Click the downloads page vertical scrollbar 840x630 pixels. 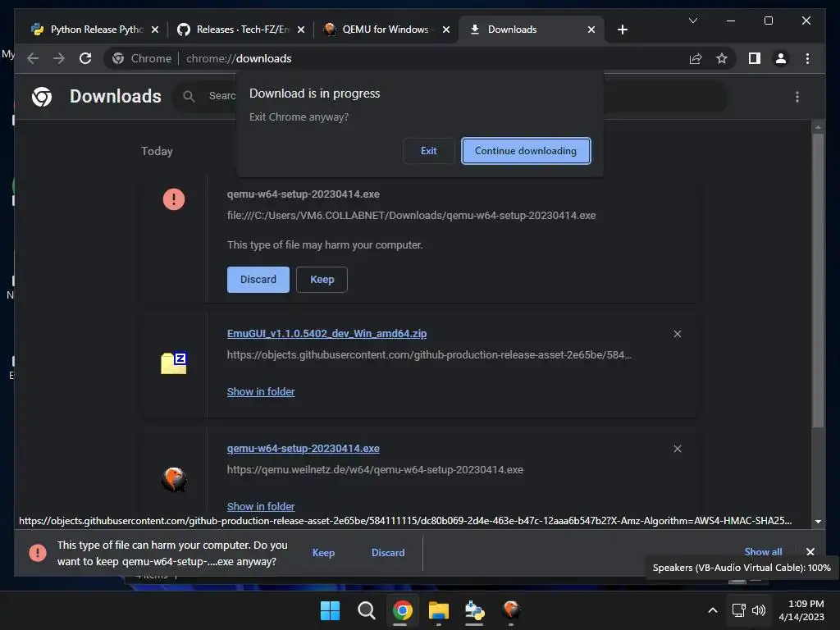coord(818,281)
